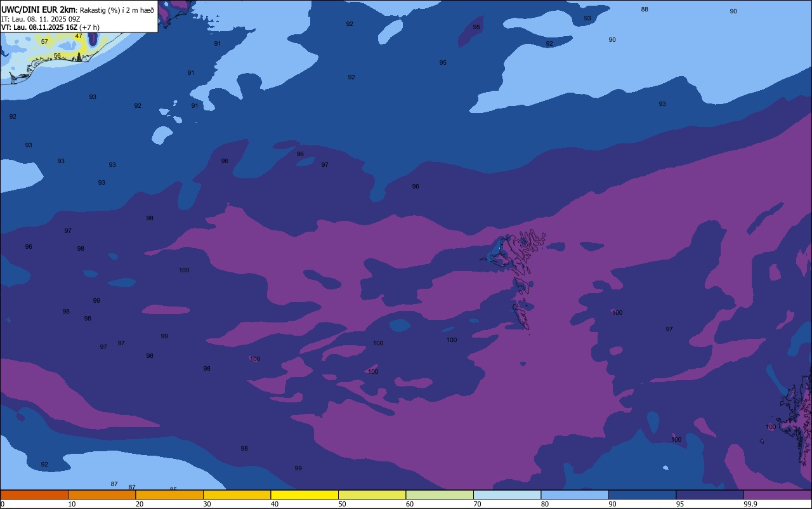This screenshot has height=509, width=812.
Task: Select the 80–90 light blue legend swatch
Action: [x=575, y=494]
